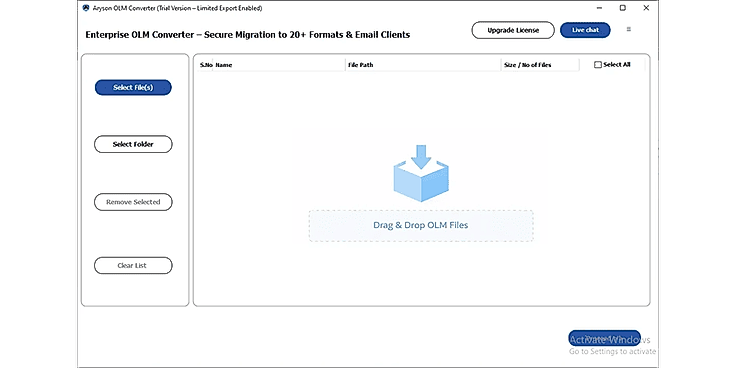Screen dimensions: 736x368
Task: Click the blue button at bottom right
Action: (x=604, y=338)
